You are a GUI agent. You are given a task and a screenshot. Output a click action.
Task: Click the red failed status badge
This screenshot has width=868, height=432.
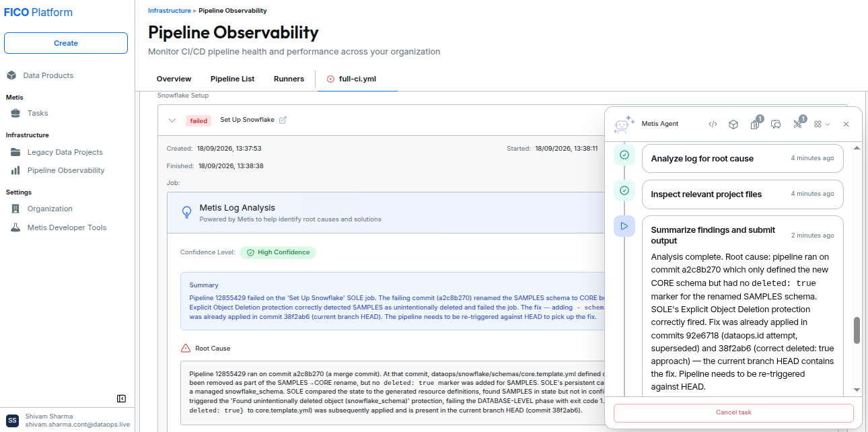pos(198,120)
